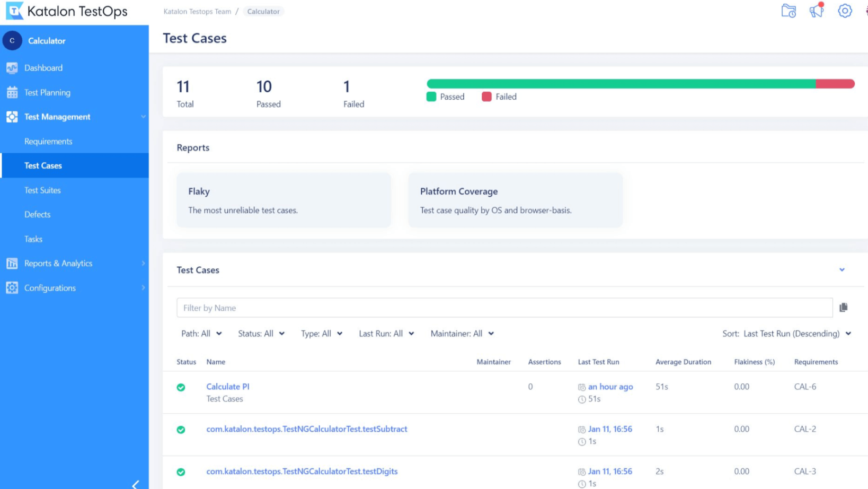Click the calendar icon in the testSubtract row
This screenshot has height=489, width=868.
(582, 430)
